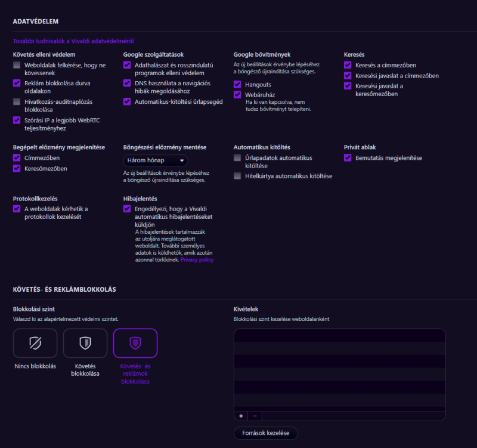Click the 'Privát ablak' group title

[x=360, y=147]
